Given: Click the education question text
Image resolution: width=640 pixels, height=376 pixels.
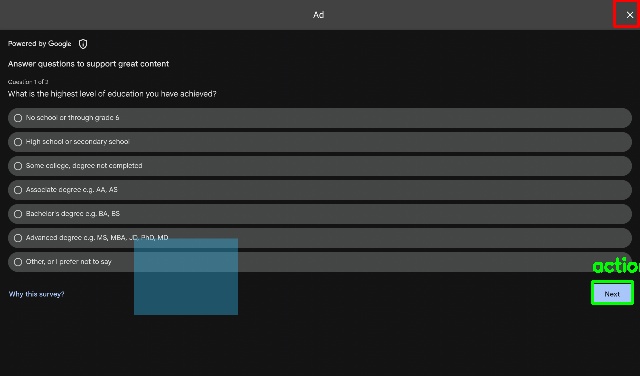Looking at the screenshot, I should pyautogui.click(x=112, y=94).
